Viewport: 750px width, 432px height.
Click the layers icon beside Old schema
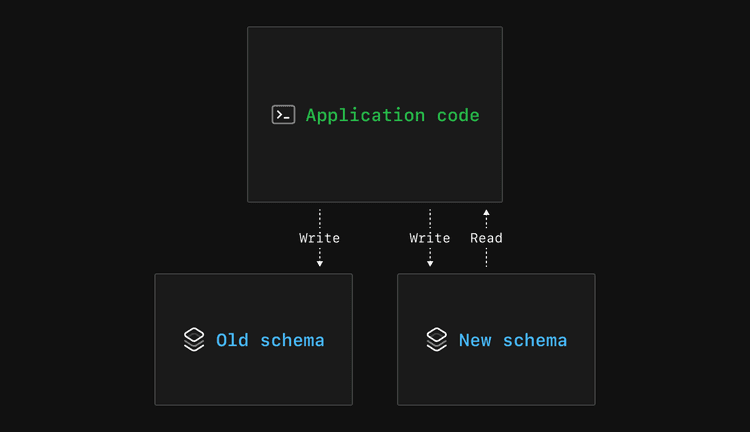point(194,340)
